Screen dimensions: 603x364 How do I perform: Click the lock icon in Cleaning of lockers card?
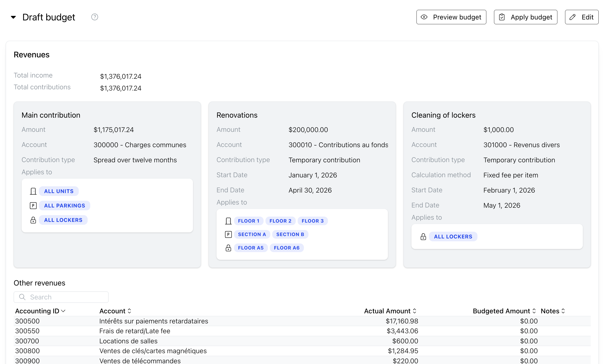coord(423,237)
